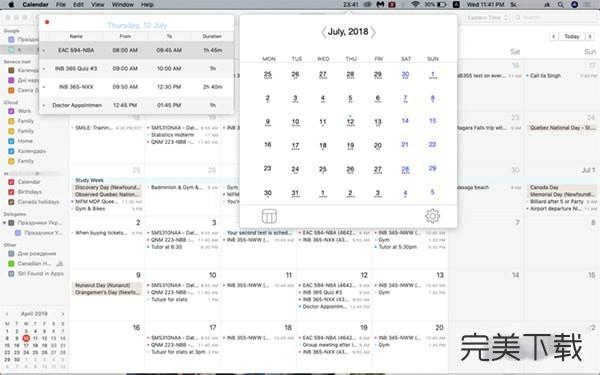Select 12 in the July 2018 popover

(x=350, y=122)
